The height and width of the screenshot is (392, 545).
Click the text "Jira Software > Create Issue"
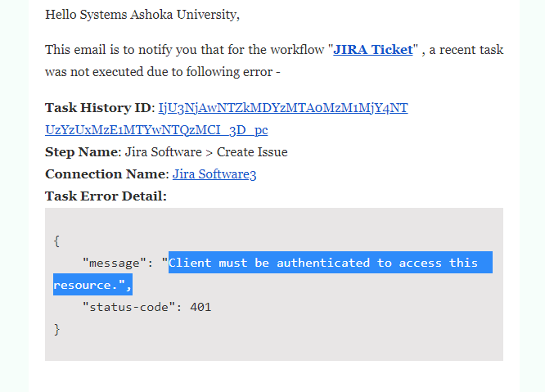click(x=206, y=152)
